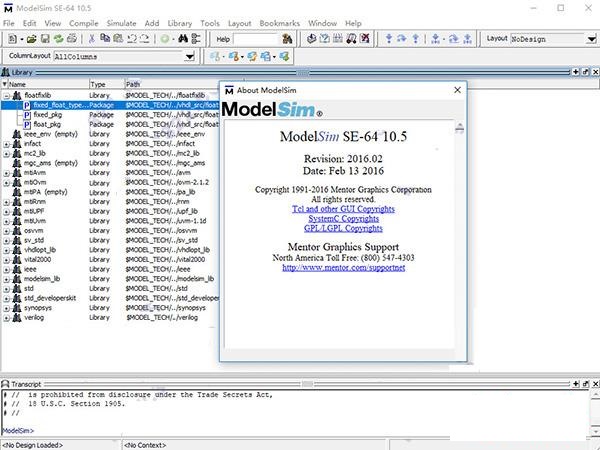Expand the ieee library node

click(7, 270)
